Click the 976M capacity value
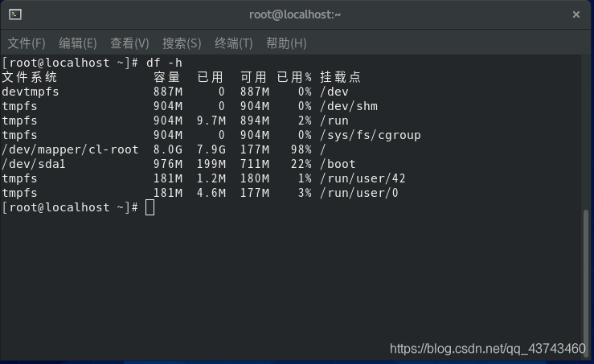594x364 pixels. pos(168,164)
